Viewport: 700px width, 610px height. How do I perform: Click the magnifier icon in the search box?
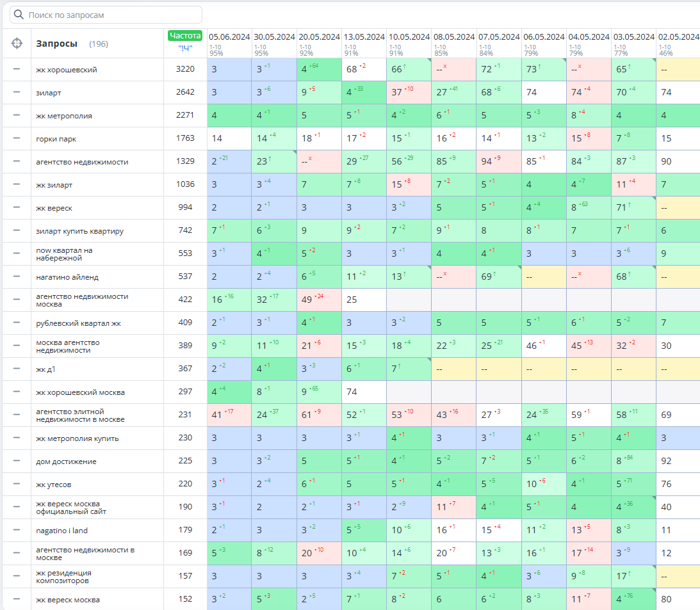tap(19, 15)
